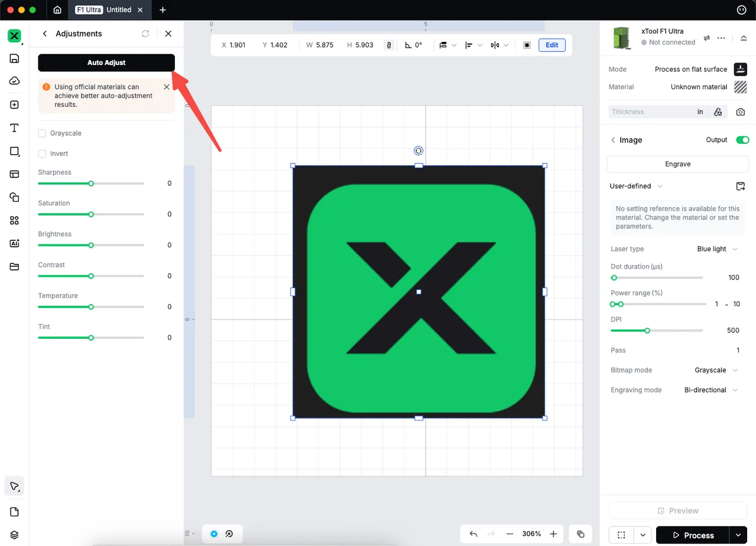Open the Engraving mode Bi-directional dropdown
This screenshot has height=546, width=756.
[711, 390]
